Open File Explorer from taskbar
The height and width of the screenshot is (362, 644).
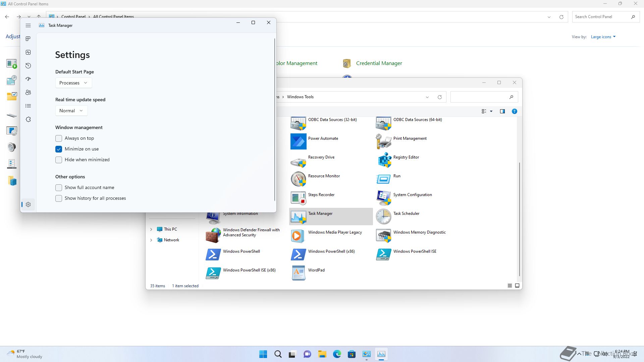point(322,354)
